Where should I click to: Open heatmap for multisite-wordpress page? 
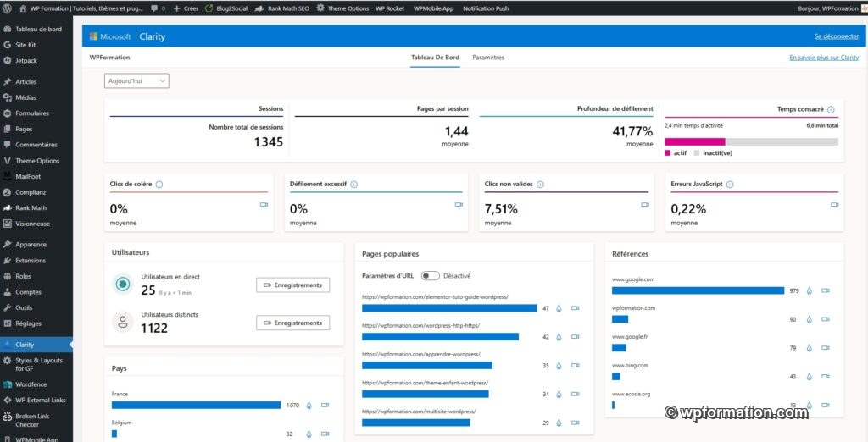pos(559,423)
